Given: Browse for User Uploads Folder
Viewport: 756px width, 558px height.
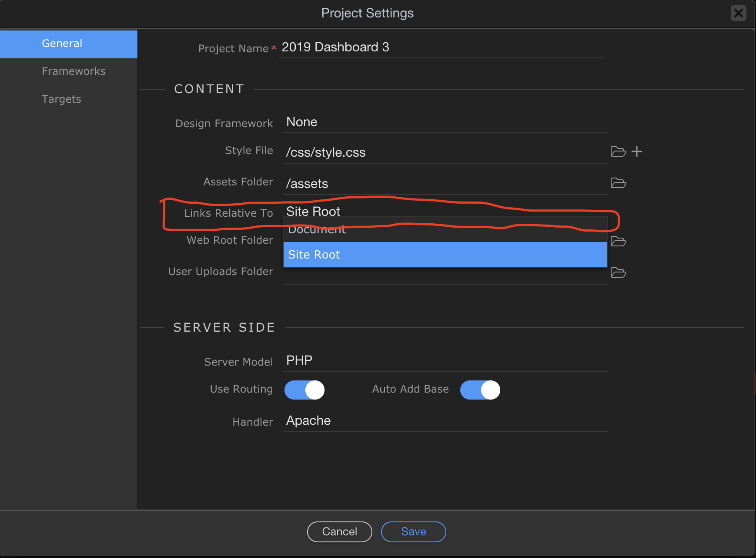Looking at the screenshot, I should point(618,272).
